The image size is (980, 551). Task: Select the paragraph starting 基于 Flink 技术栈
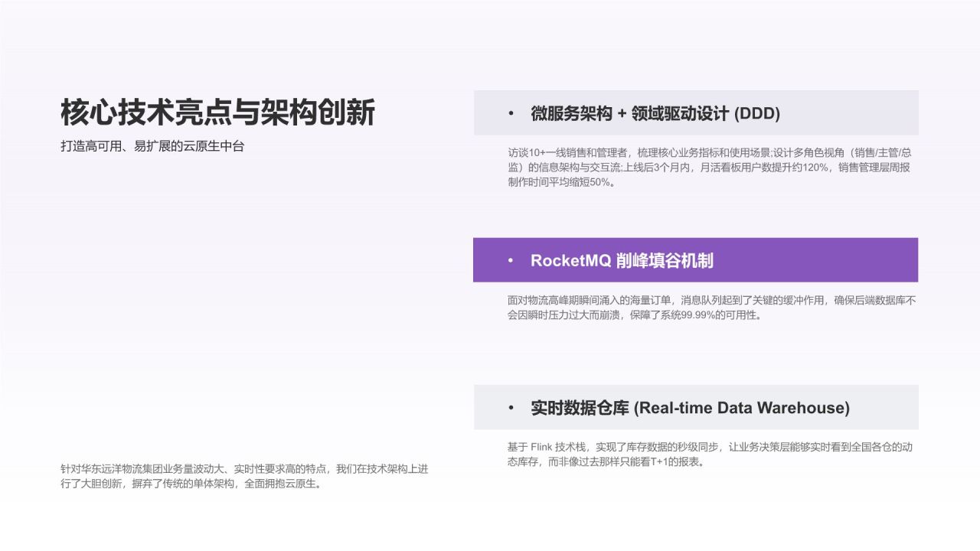pos(710,455)
